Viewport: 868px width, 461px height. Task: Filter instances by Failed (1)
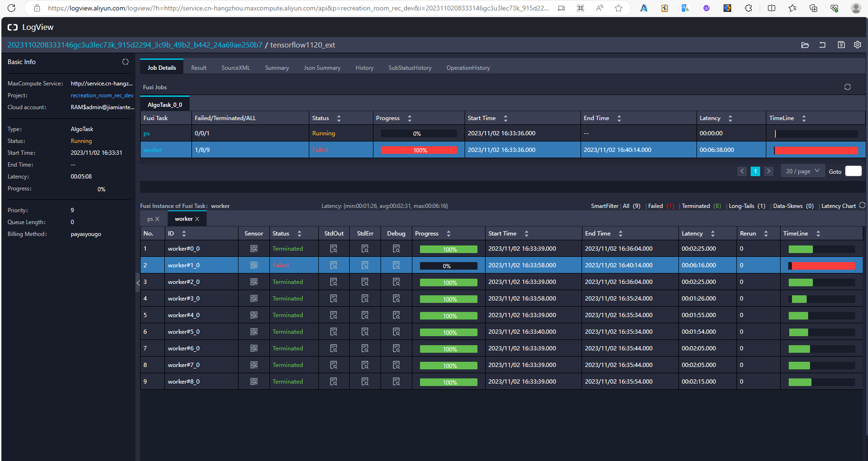pyautogui.click(x=661, y=206)
